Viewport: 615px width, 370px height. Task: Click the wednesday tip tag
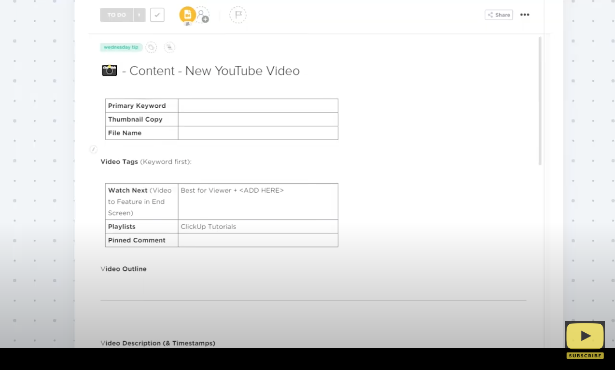tap(121, 47)
